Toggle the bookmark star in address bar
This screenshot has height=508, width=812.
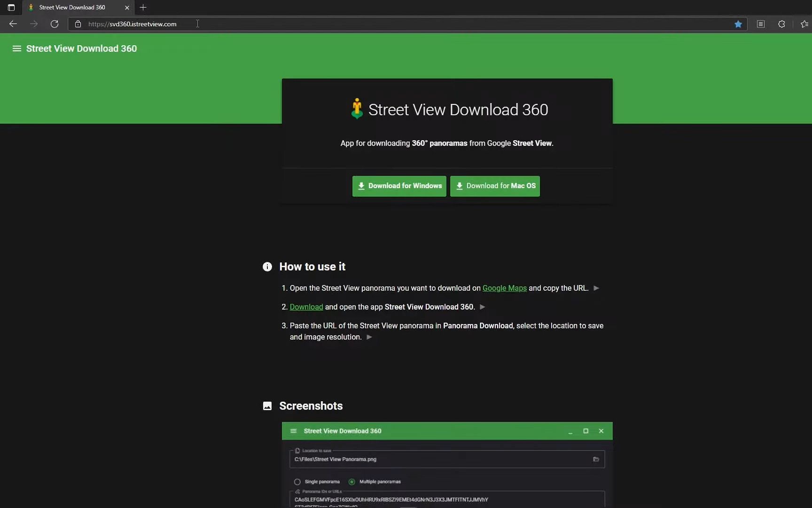pyautogui.click(x=738, y=24)
